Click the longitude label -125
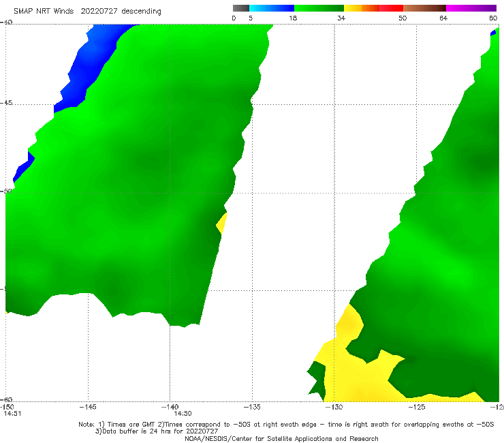This screenshot has width=504, height=443. point(417,407)
